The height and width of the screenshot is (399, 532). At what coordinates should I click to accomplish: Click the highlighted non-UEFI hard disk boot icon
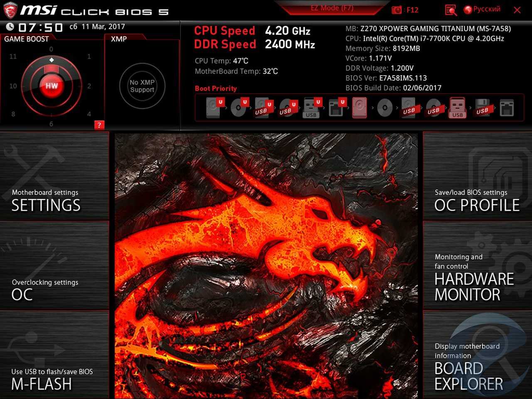(360, 108)
